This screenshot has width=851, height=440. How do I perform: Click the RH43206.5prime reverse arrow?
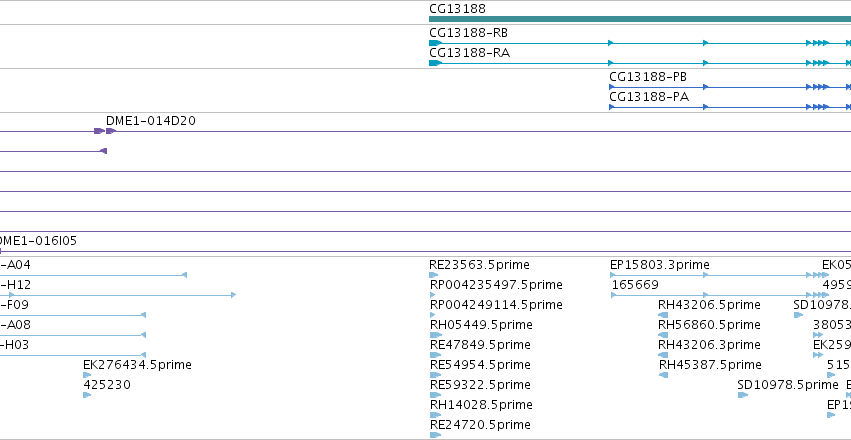coord(663,315)
